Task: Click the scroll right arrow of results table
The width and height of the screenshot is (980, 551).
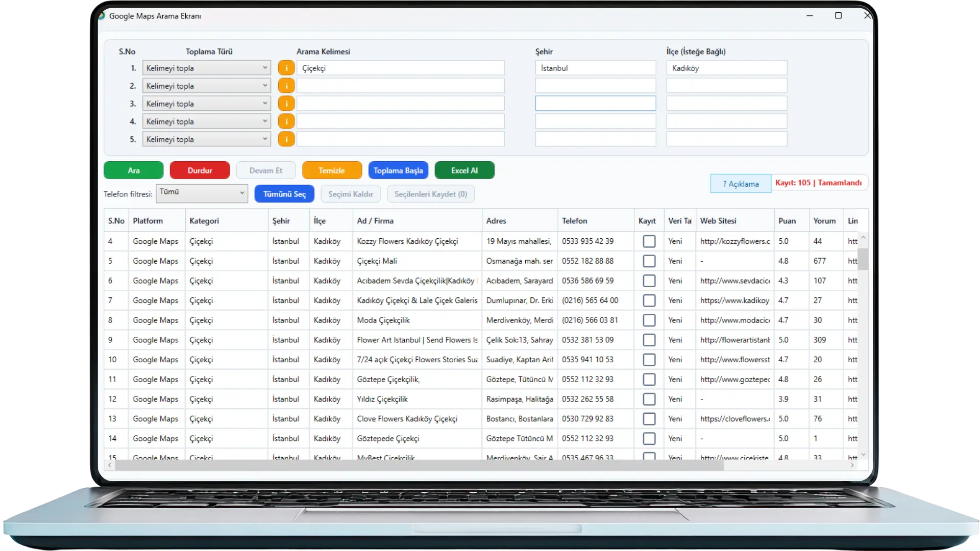Action: (852, 465)
